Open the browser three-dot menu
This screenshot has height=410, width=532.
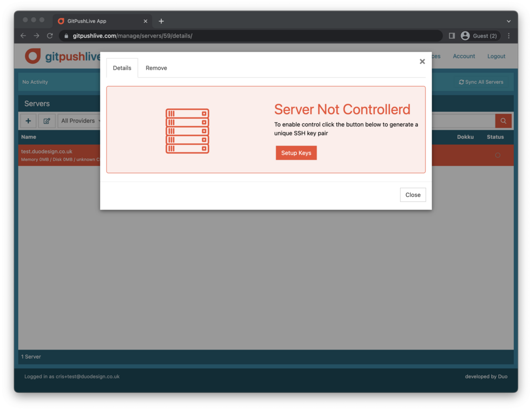(x=509, y=36)
